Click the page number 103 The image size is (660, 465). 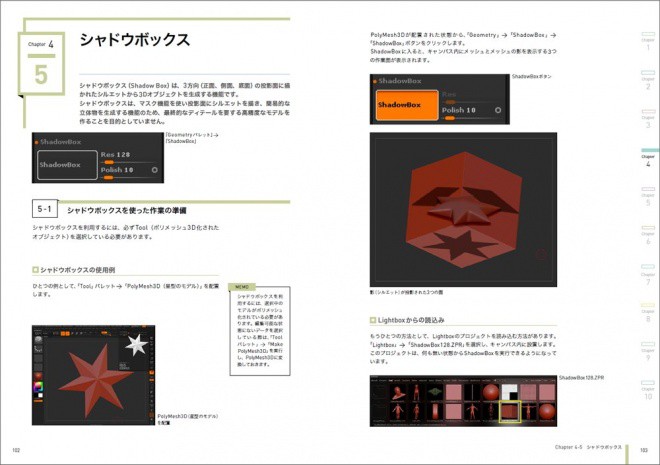coord(644,450)
